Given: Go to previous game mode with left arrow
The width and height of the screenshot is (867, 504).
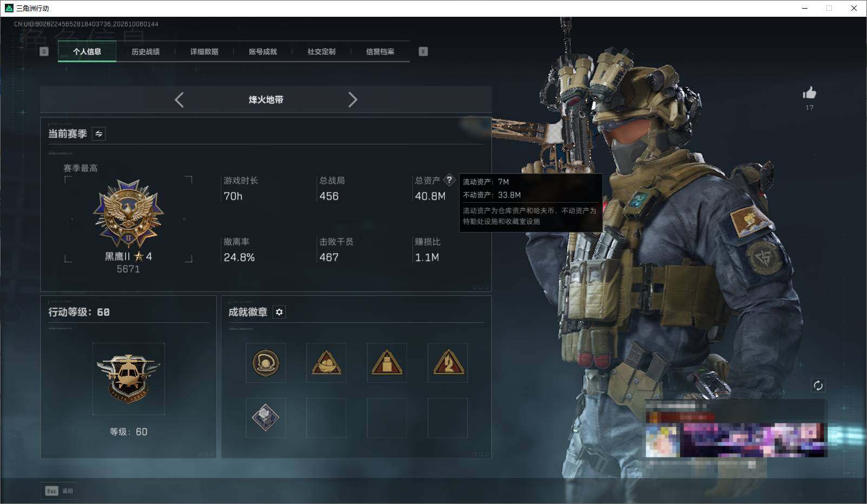Looking at the screenshot, I should point(179,100).
